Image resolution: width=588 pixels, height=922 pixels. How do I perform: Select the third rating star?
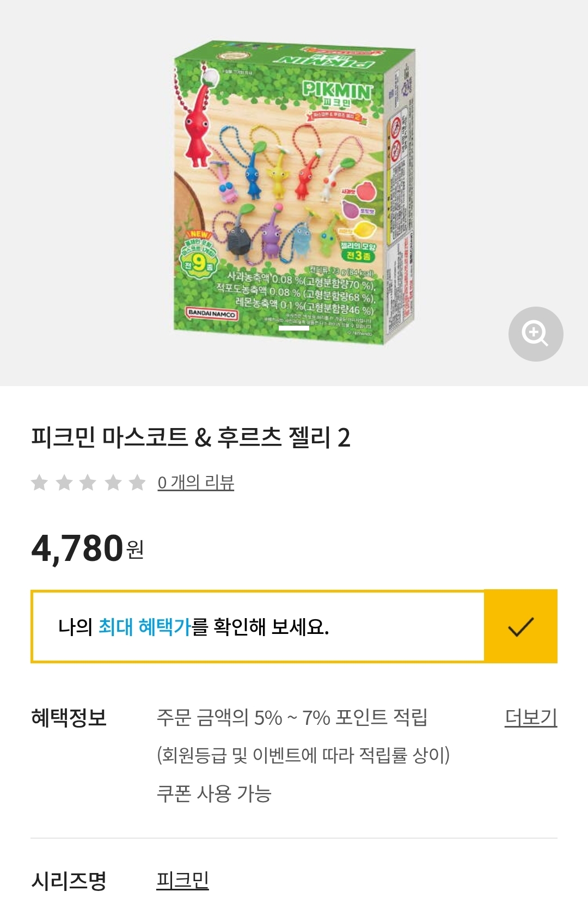[88, 483]
